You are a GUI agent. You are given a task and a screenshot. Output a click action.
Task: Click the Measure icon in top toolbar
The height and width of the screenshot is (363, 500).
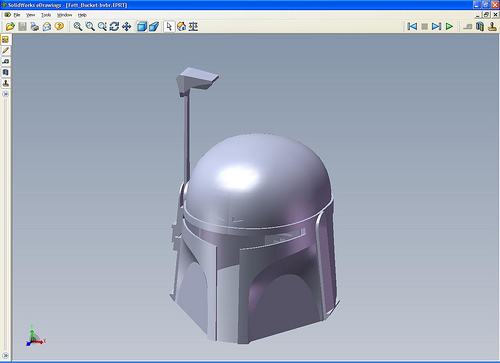tap(468, 26)
